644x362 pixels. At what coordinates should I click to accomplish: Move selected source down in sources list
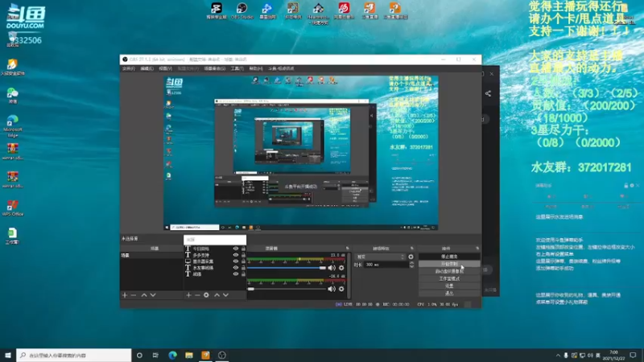tap(225, 295)
